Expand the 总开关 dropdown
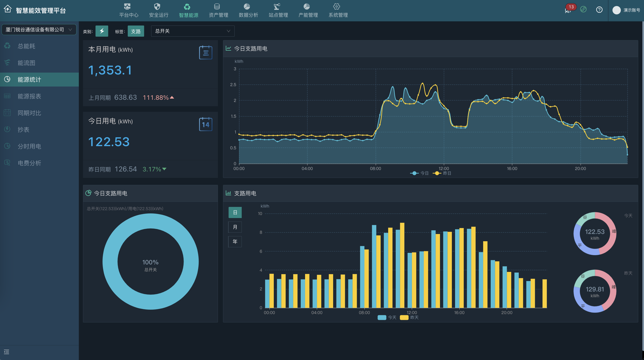The width and height of the screenshot is (644, 360). point(192,31)
